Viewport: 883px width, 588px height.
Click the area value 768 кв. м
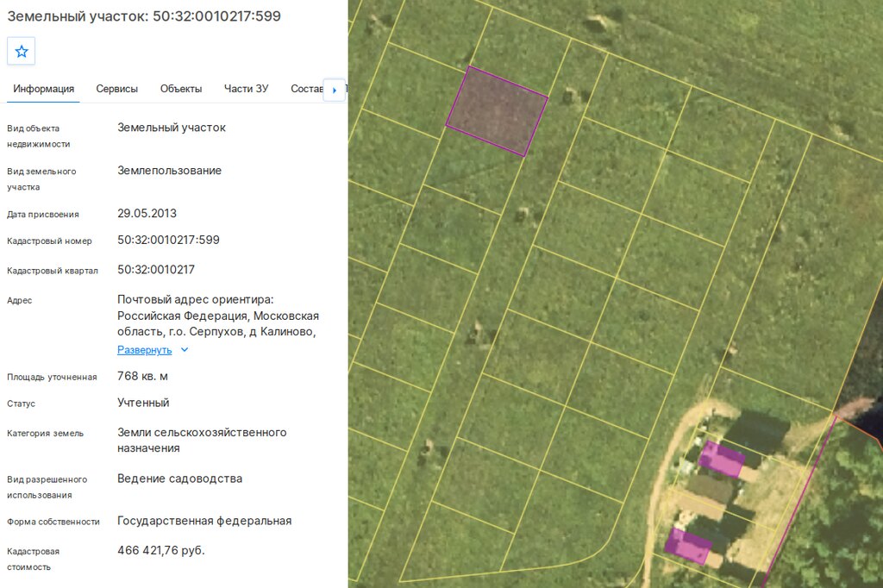coord(142,376)
